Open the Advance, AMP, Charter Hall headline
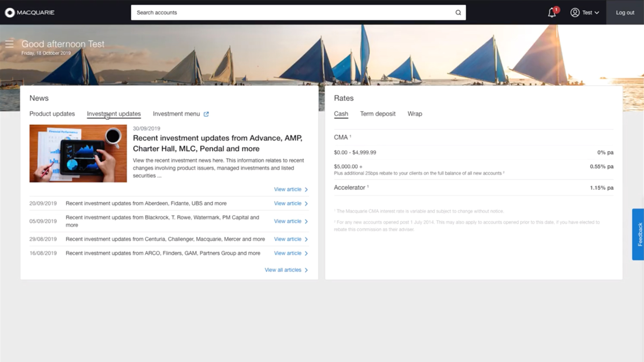Image resolution: width=644 pixels, height=362 pixels. (218, 143)
